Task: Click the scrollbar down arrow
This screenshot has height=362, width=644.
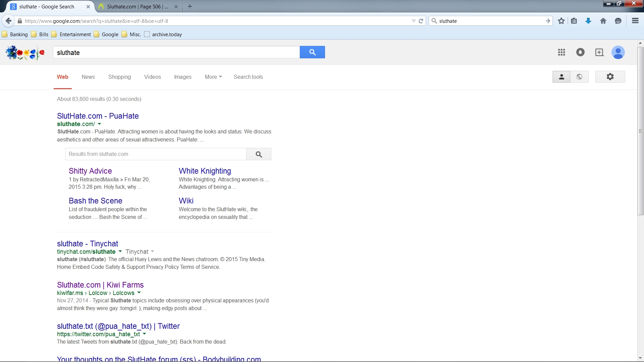Action: (x=640, y=358)
